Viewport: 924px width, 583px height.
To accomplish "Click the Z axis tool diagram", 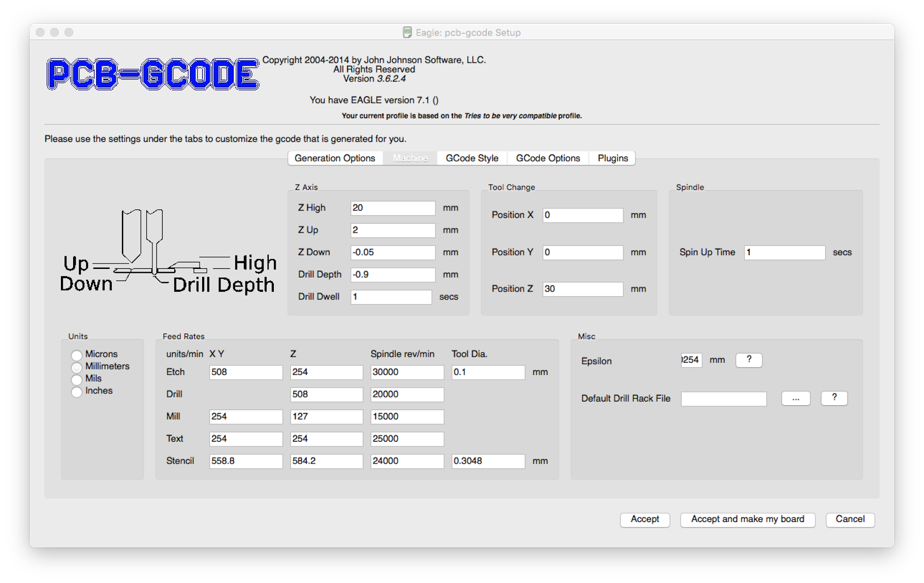I will point(168,251).
